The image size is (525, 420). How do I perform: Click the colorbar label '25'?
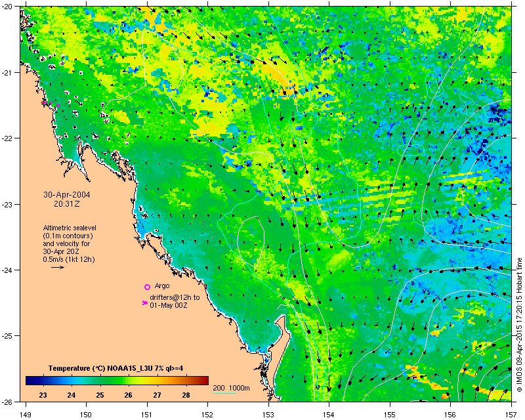(x=100, y=395)
